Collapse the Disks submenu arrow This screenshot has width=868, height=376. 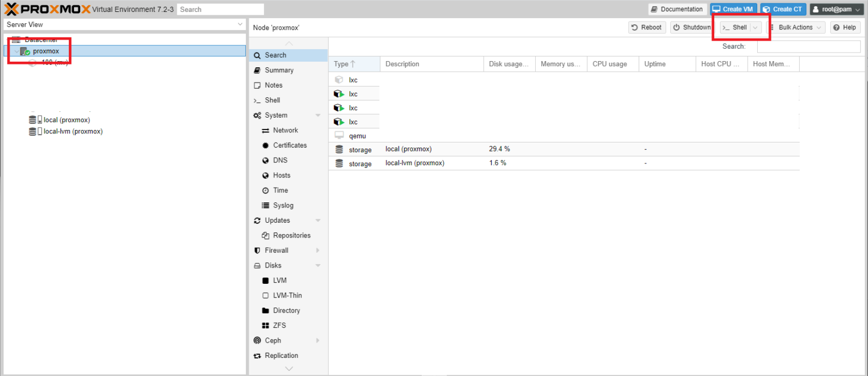coord(318,266)
